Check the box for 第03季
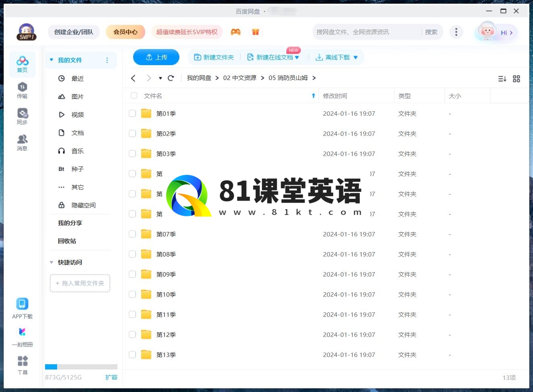This screenshot has height=392, width=533. tap(132, 154)
